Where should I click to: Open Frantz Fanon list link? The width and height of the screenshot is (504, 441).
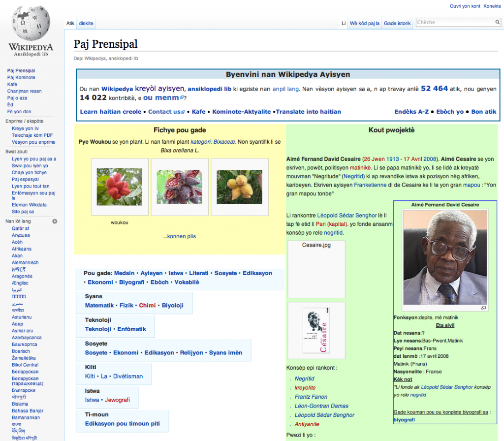tap(311, 397)
